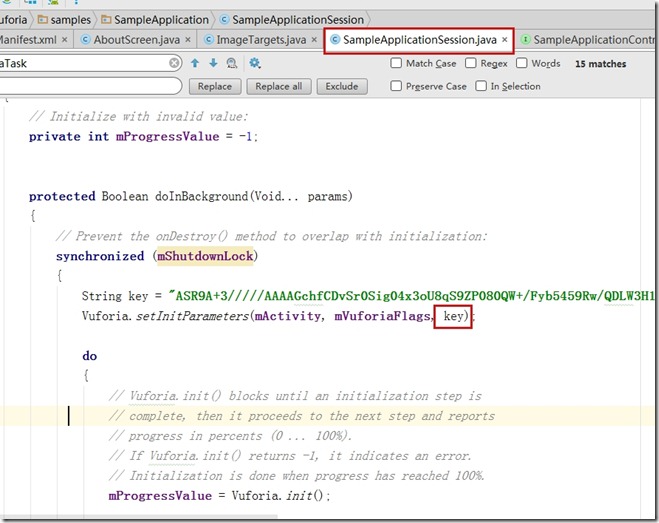This screenshot has height=523, width=659.
Task: Click the Exclude button
Action: pos(342,86)
